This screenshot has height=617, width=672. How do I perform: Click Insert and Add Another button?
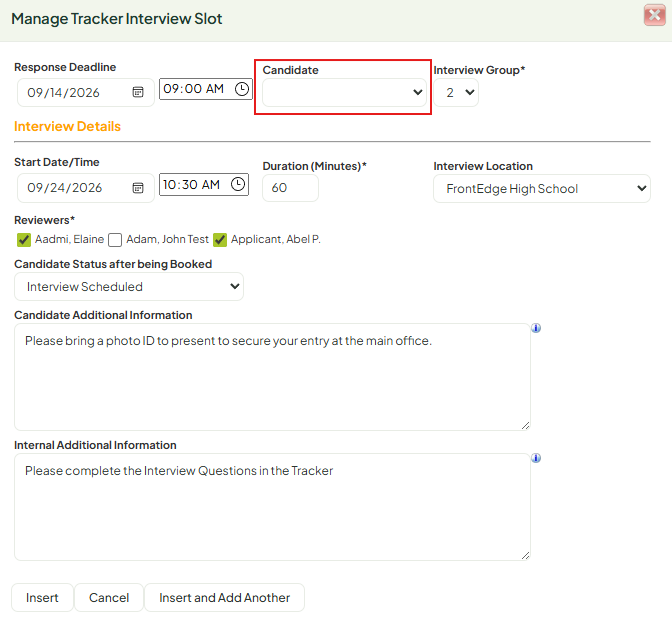tap(225, 597)
